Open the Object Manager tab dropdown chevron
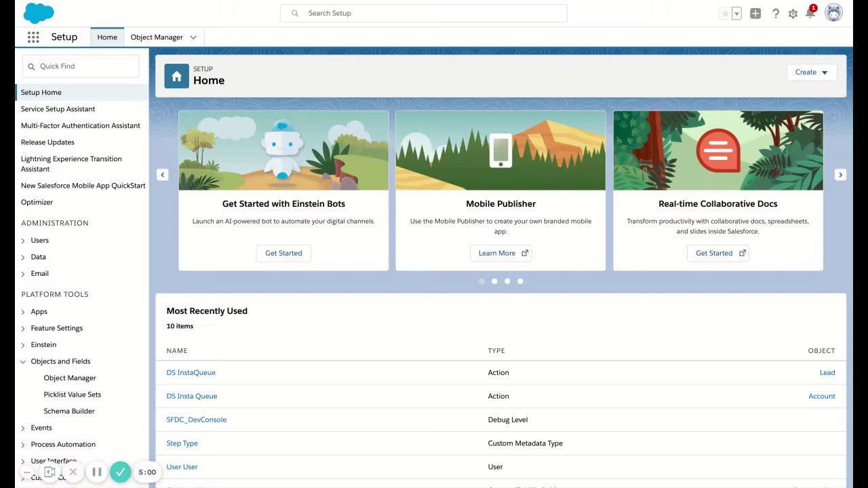 pos(193,37)
